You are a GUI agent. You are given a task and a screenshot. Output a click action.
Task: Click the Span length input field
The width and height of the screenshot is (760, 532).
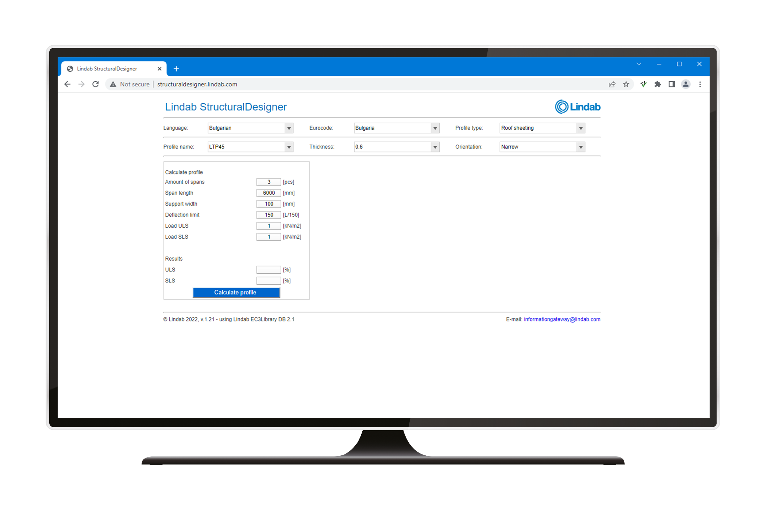pyautogui.click(x=269, y=193)
